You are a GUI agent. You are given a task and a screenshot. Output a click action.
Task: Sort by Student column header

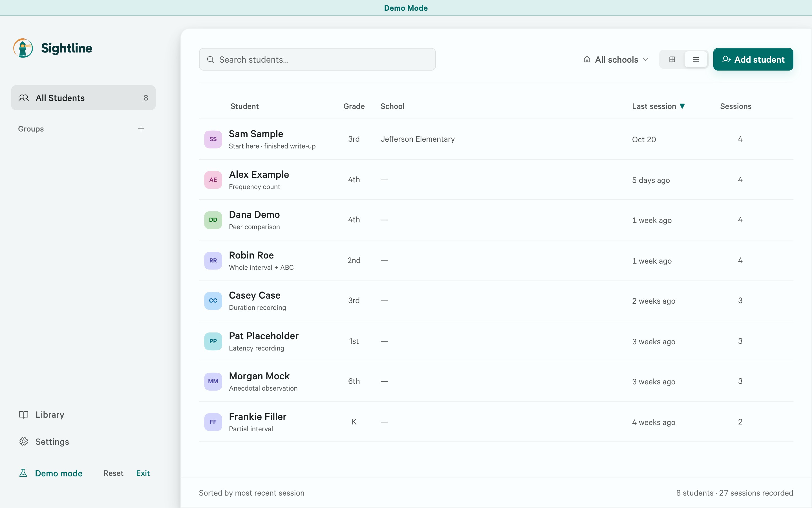point(245,106)
